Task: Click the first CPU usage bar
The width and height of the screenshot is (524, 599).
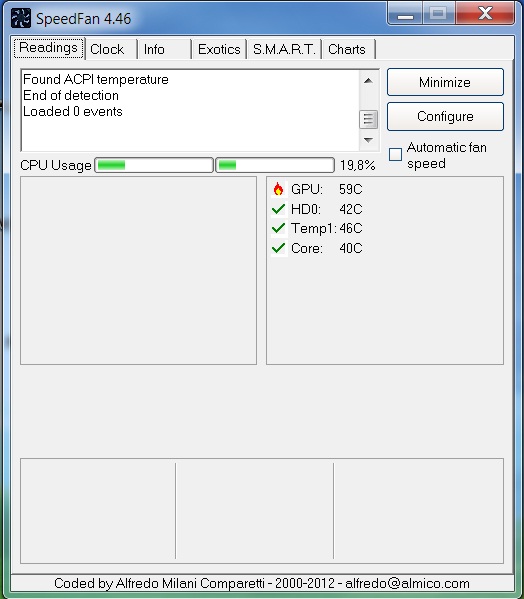Action: [x=154, y=165]
